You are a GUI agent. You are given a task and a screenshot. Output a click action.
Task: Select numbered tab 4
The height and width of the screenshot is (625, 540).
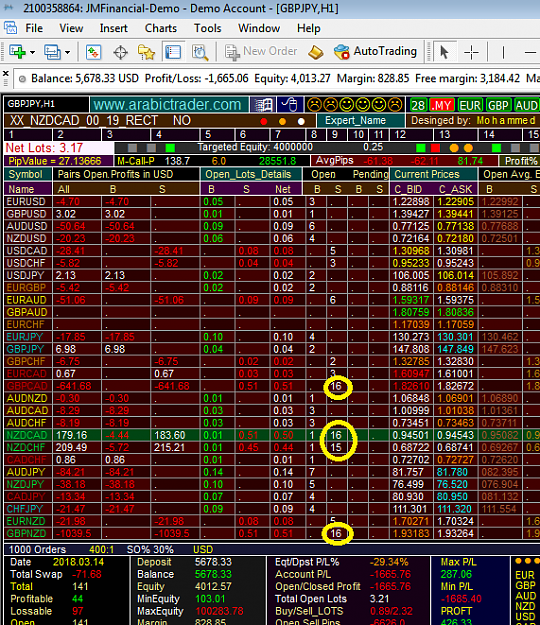(175, 134)
